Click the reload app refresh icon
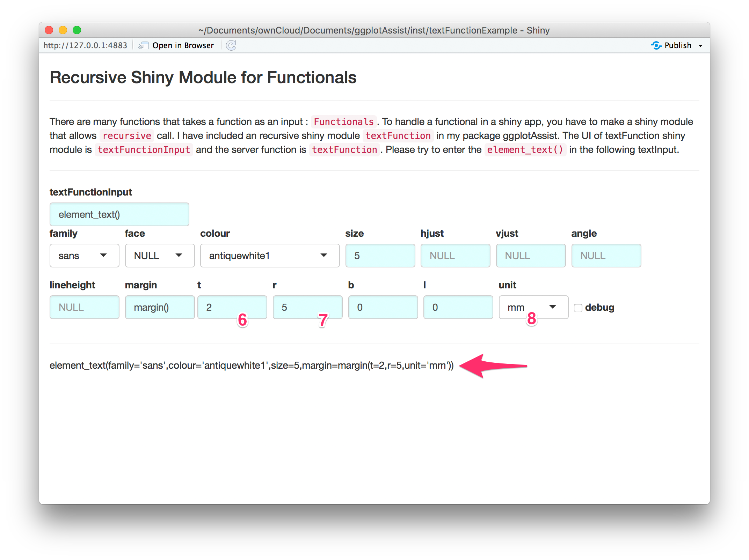The width and height of the screenshot is (749, 560). point(231,45)
